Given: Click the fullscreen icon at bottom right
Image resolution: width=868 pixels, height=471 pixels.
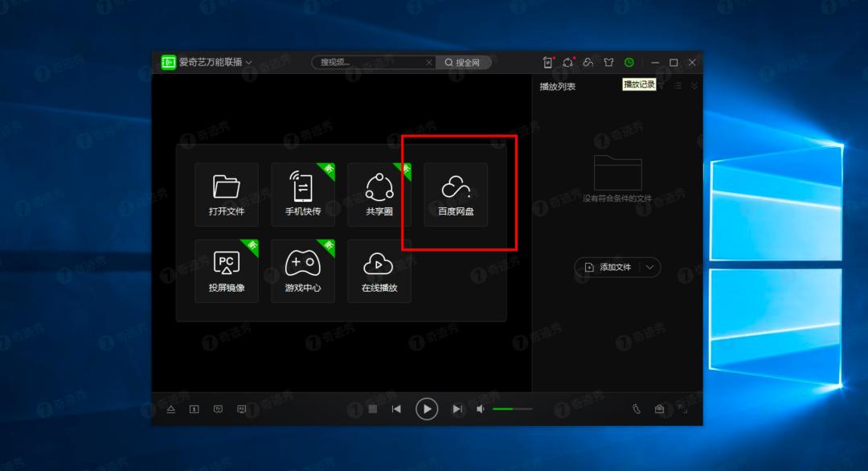Looking at the screenshot, I should pyautogui.click(x=682, y=409).
